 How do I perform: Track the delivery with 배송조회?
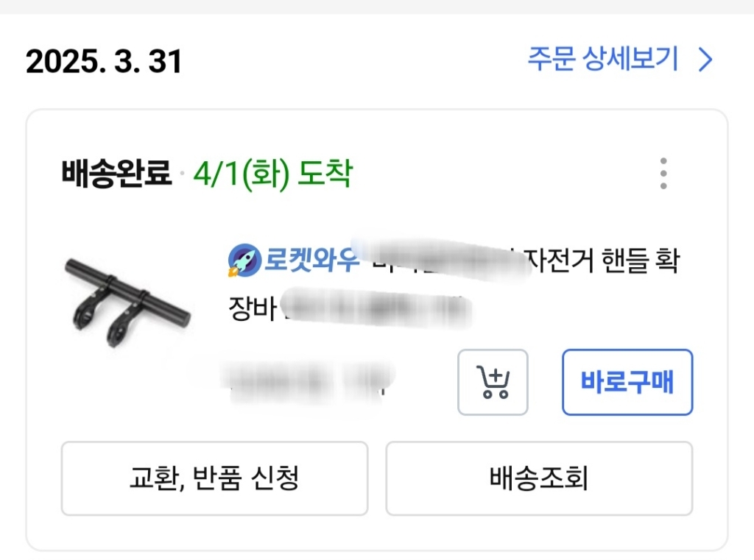pyautogui.click(x=539, y=478)
